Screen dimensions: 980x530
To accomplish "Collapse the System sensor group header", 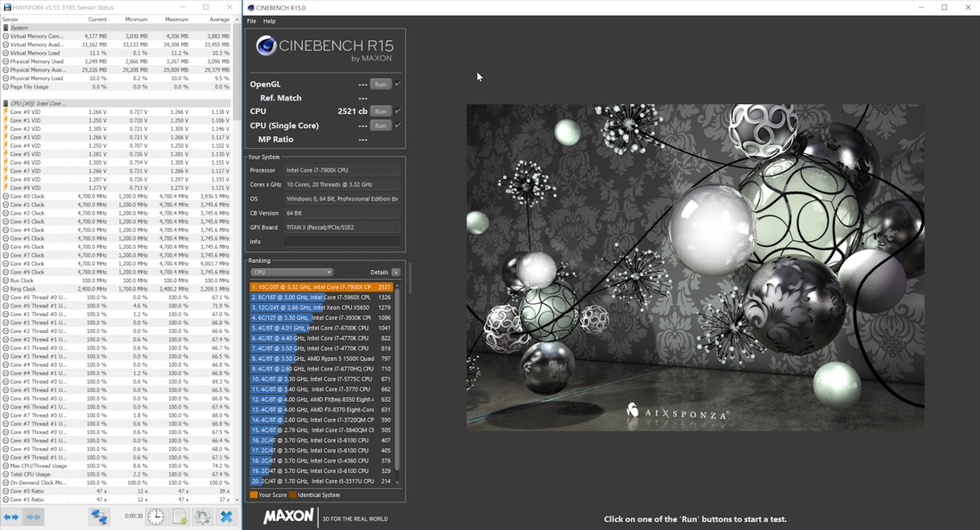I will [x=20, y=28].
